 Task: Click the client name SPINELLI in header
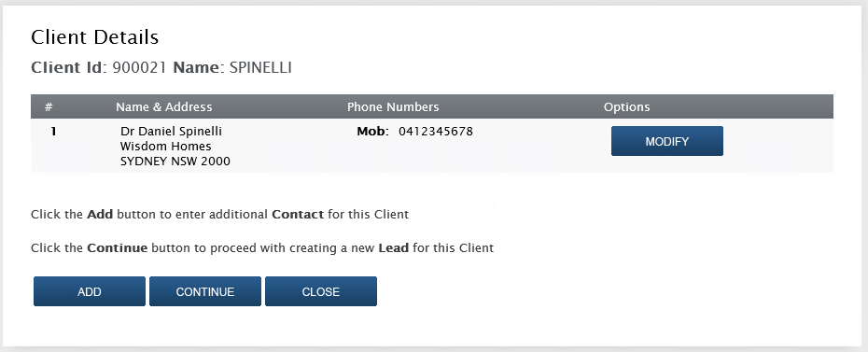(260, 67)
